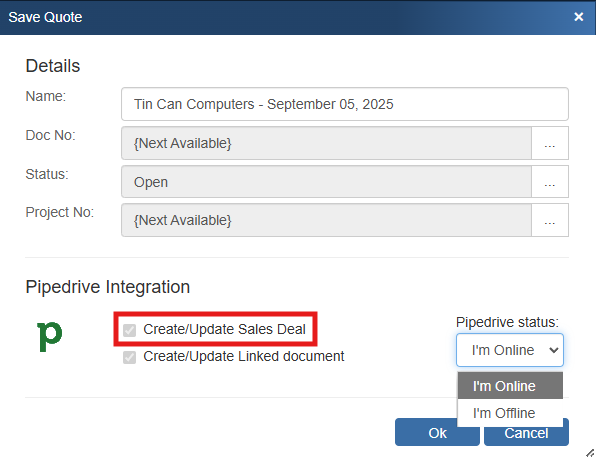The height and width of the screenshot is (457, 596).
Task: Open the Status ellipsis browse button
Action: (x=550, y=182)
